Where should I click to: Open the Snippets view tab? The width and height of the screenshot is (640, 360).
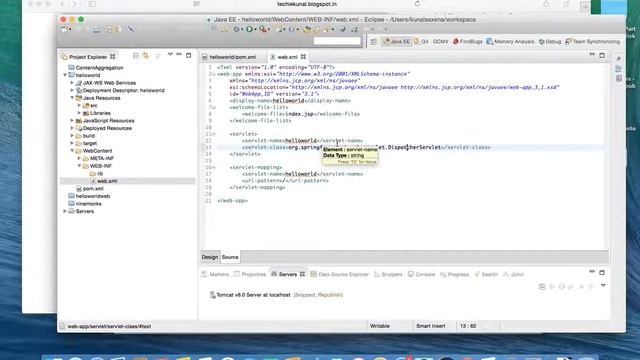click(x=389, y=274)
